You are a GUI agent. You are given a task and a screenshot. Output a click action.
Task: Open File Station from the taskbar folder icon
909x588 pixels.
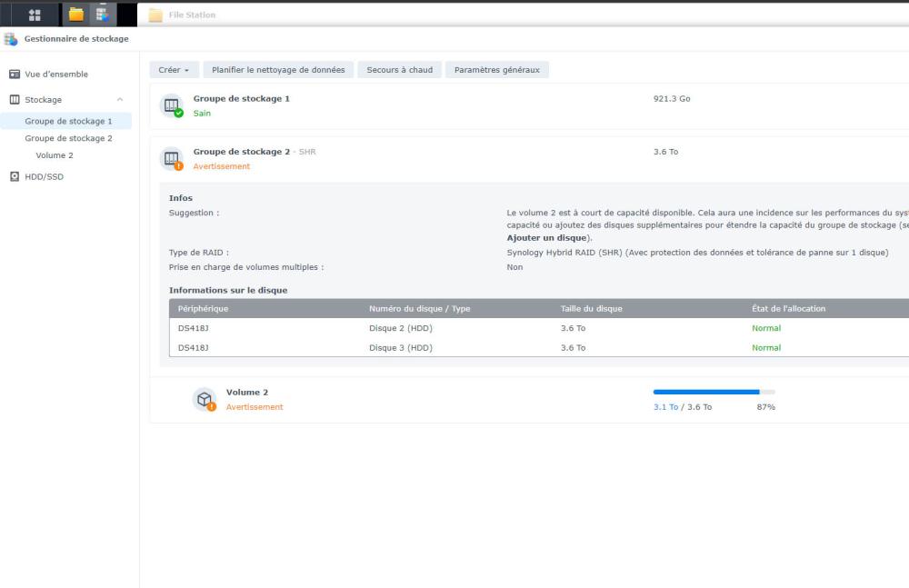click(x=76, y=15)
